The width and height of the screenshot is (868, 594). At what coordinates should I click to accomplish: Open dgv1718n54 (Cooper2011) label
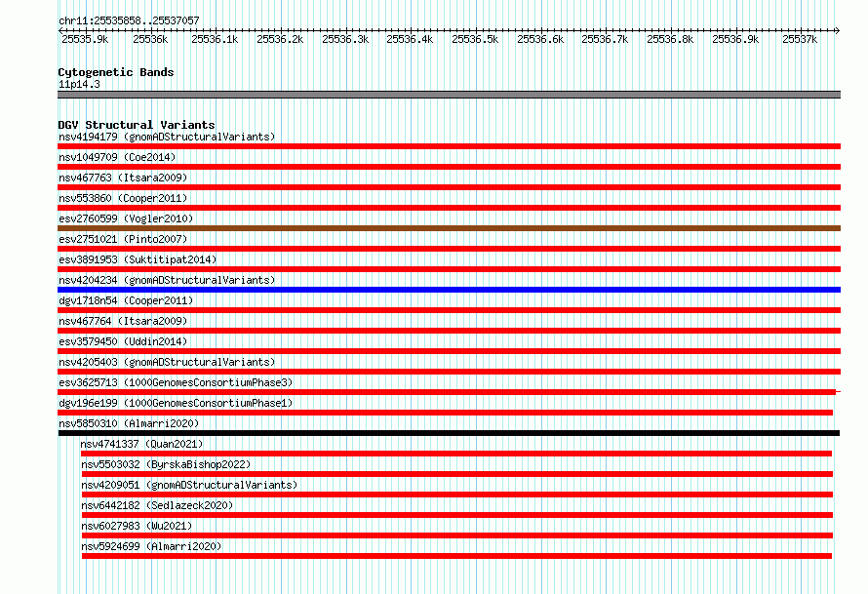(x=126, y=300)
